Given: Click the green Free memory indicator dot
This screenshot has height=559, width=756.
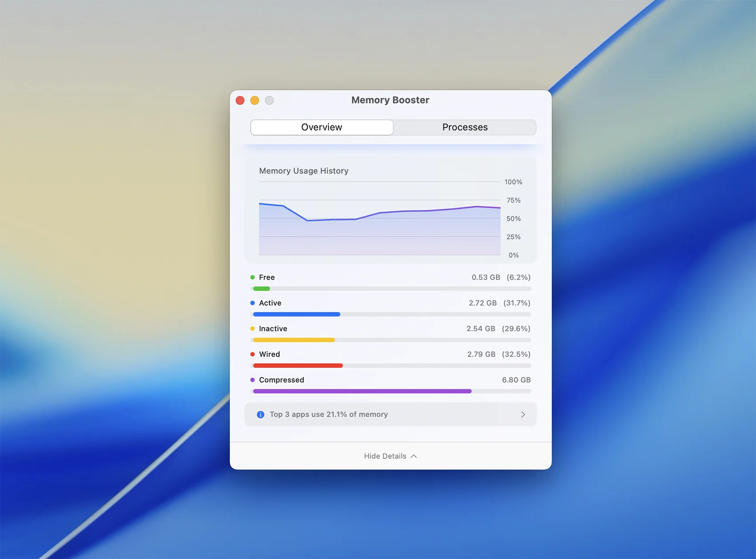Looking at the screenshot, I should tap(253, 277).
